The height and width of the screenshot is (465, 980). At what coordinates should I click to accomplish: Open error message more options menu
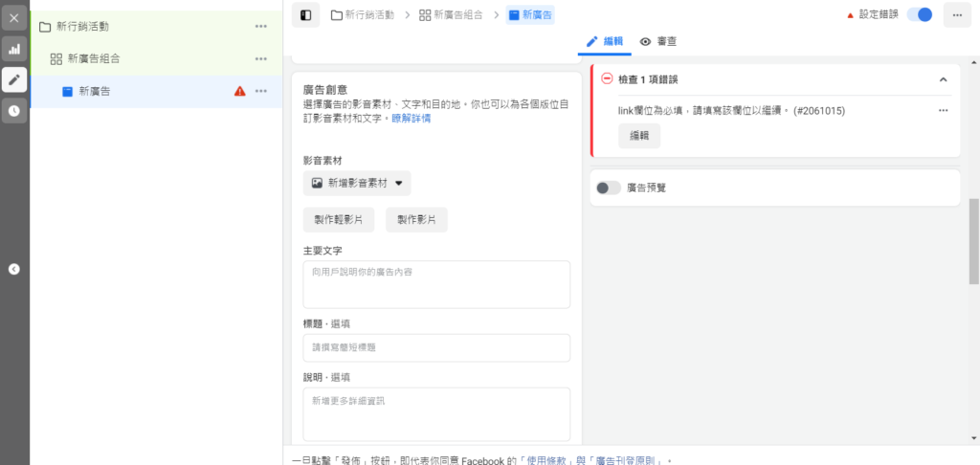pyautogui.click(x=943, y=111)
